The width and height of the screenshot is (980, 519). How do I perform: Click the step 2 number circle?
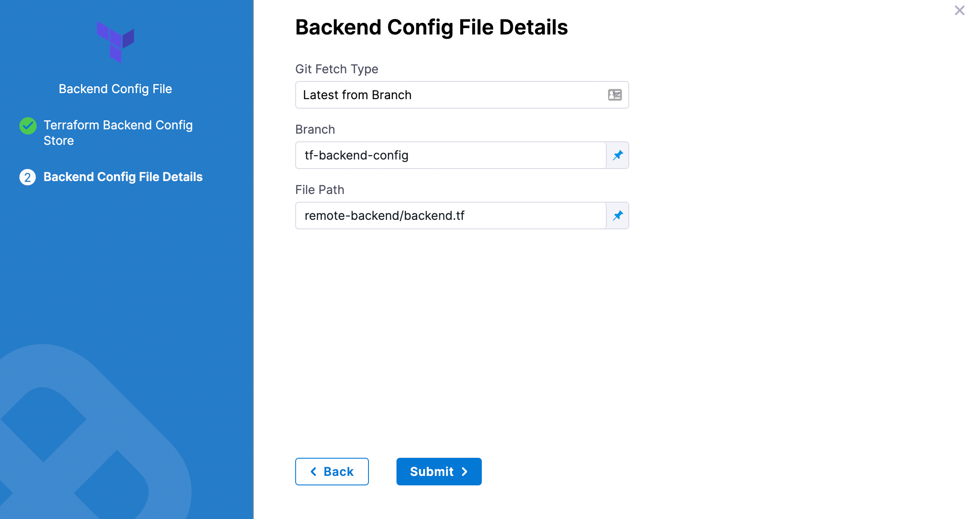pos(28,177)
